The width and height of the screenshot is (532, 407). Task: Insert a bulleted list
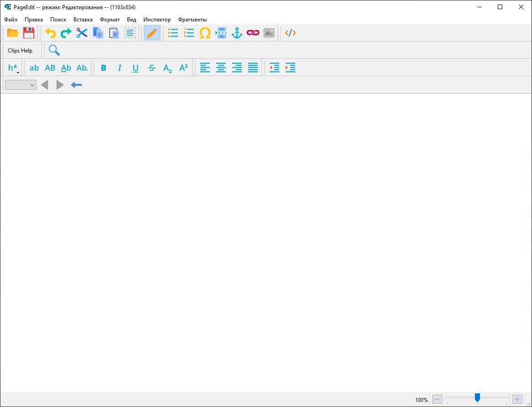[173, 33]
